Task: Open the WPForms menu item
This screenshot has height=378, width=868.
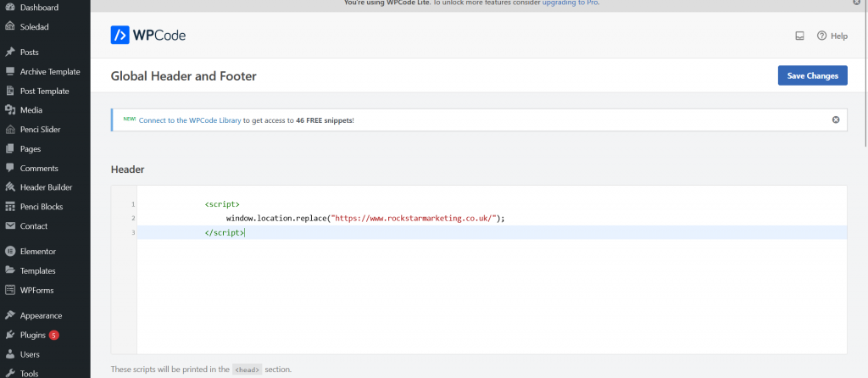Action: click(37, 290)
